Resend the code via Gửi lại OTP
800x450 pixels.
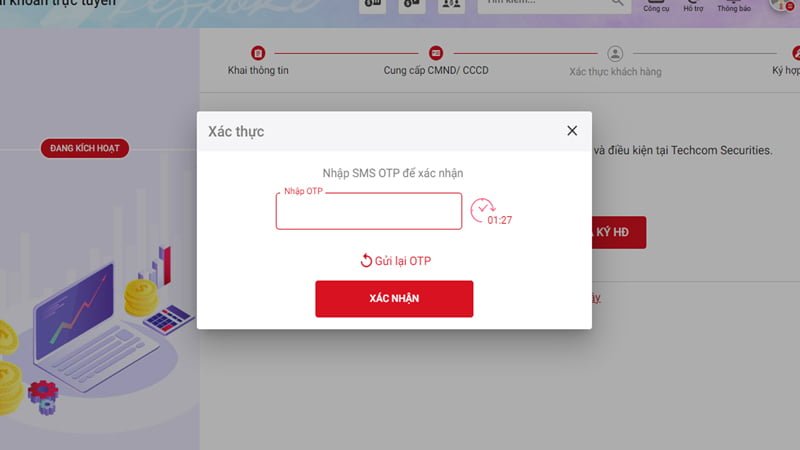click(x=396, y=261)
